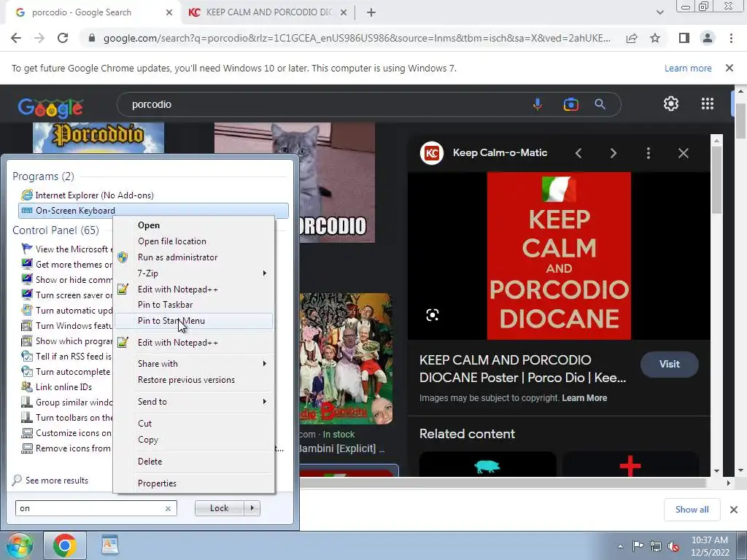The image size is (747, 560).
Task: Open Chrome three-dot menu
Action: pos(731,38)
